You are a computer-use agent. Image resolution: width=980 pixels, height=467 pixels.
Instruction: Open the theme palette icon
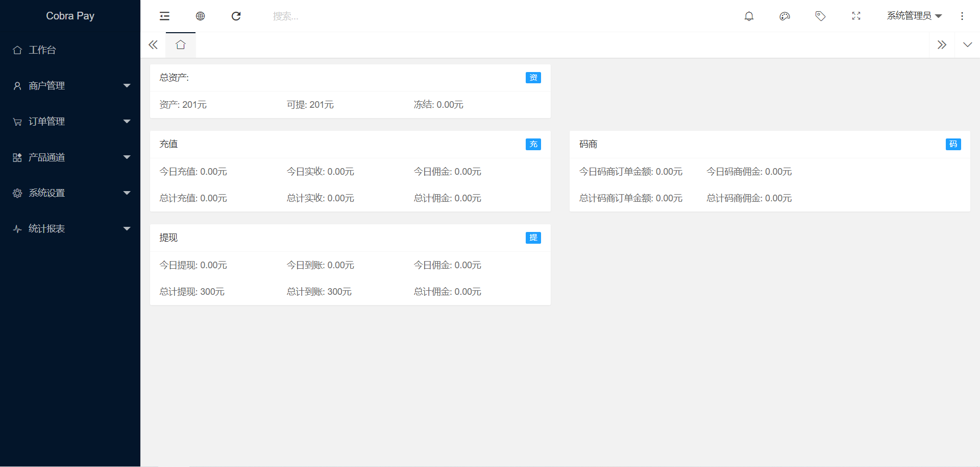785,16
